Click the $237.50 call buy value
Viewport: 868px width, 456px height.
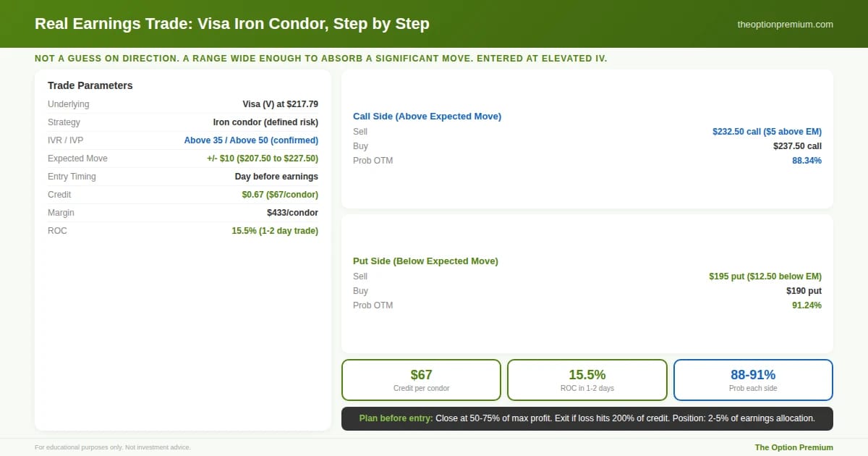[797, 146]
